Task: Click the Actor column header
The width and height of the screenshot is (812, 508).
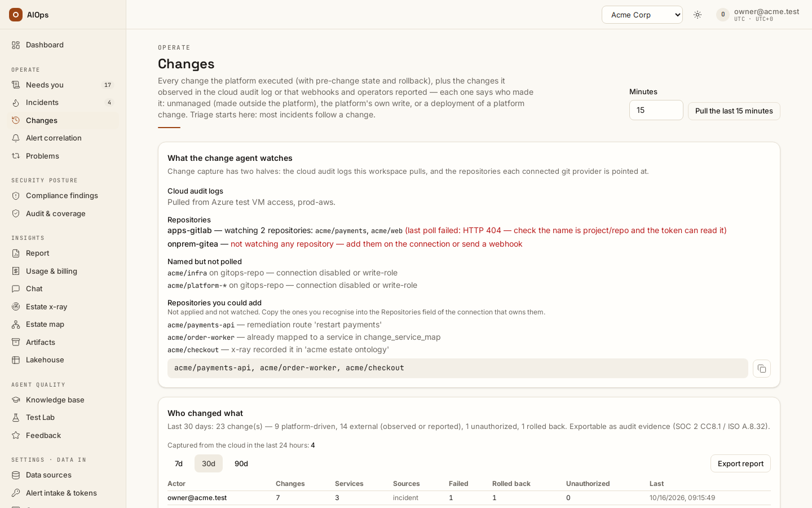Action: tap(176, 484)
